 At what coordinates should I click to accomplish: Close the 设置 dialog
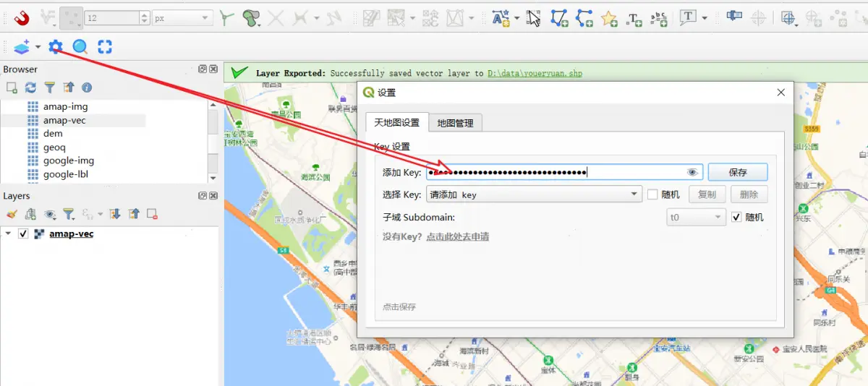click(x=780, y=93)
